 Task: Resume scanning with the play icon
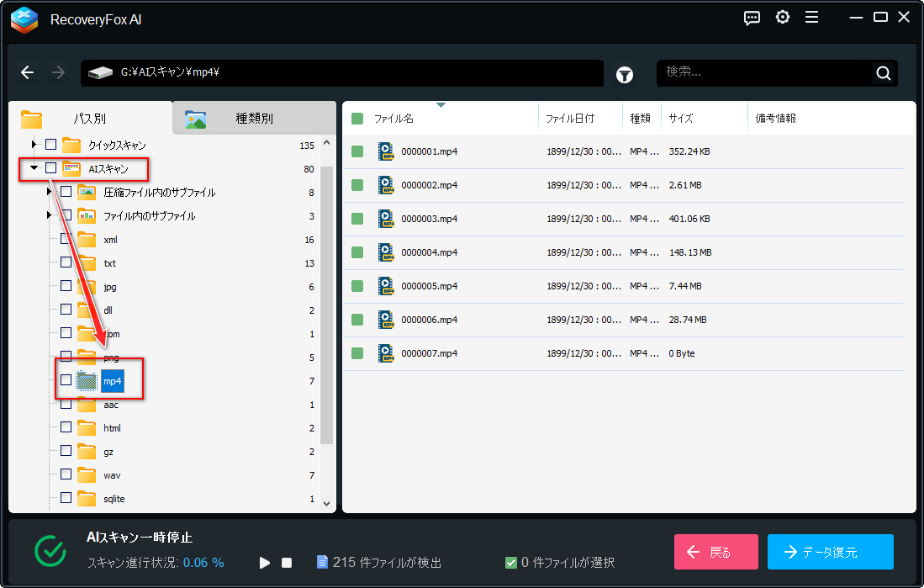[265, 563]
